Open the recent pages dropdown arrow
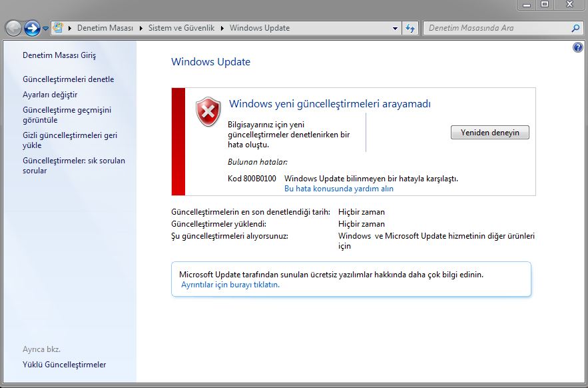The height and width of the screenshot is (388, 588). 45,28
